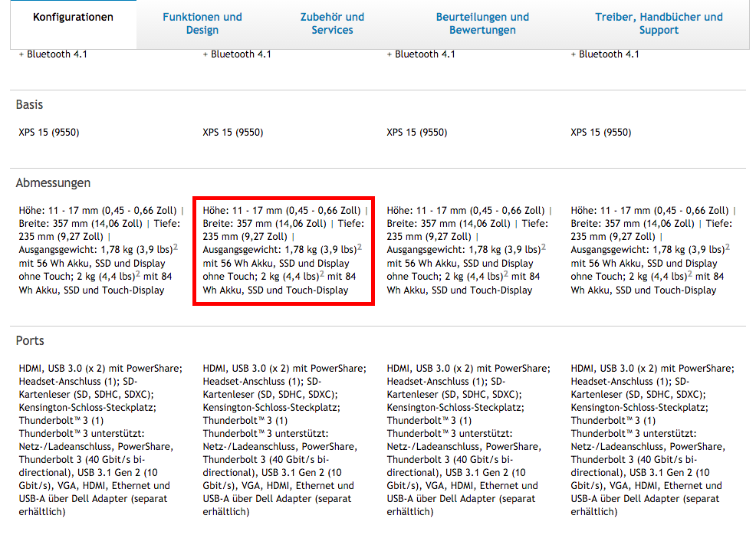Click the Abmessungen section heading

(x=53, y=183)
